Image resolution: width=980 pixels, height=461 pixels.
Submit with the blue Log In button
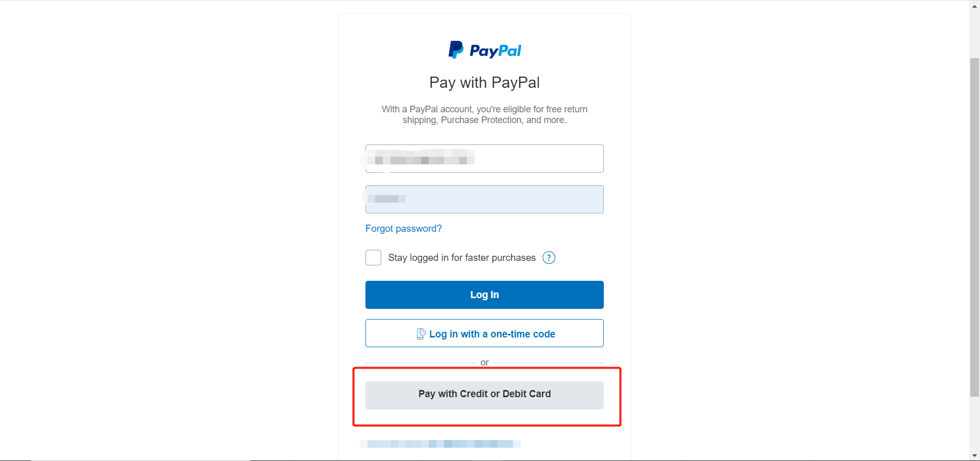point(484,295)
